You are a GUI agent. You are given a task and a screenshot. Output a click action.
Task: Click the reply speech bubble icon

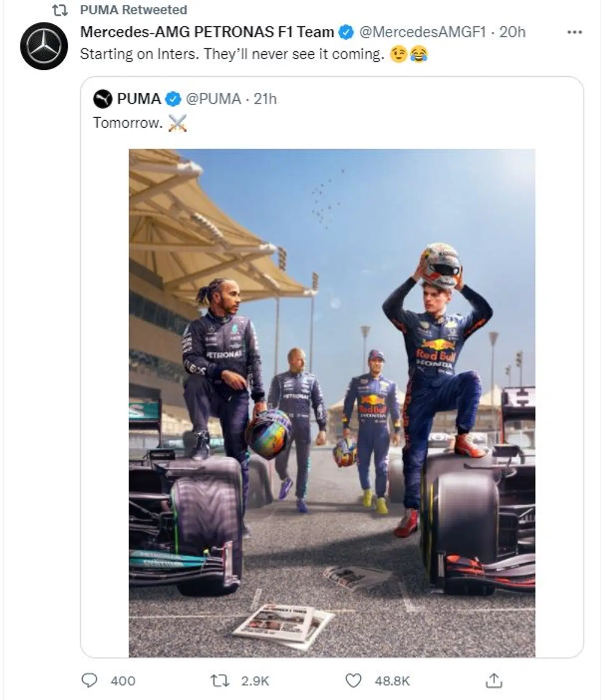coord(89,680)
